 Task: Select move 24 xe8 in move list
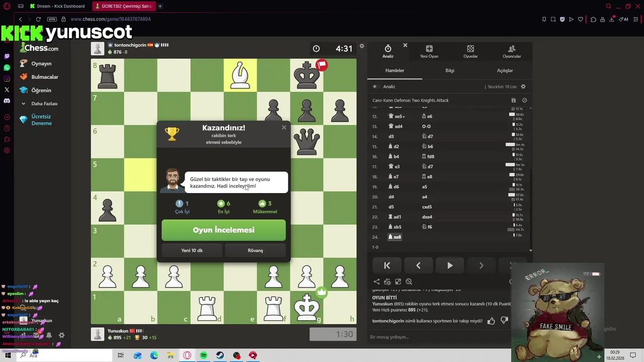tap(394, 237)
